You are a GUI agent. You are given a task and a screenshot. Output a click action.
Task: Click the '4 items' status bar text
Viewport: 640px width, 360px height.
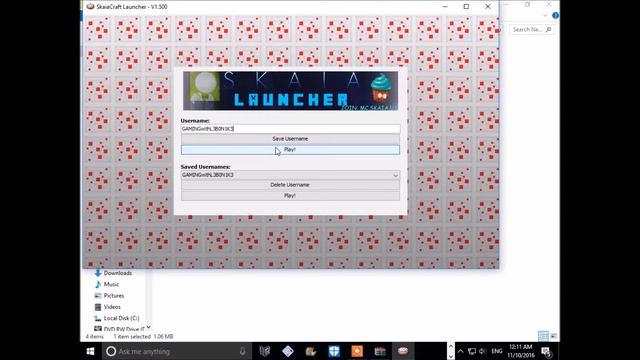95,337
